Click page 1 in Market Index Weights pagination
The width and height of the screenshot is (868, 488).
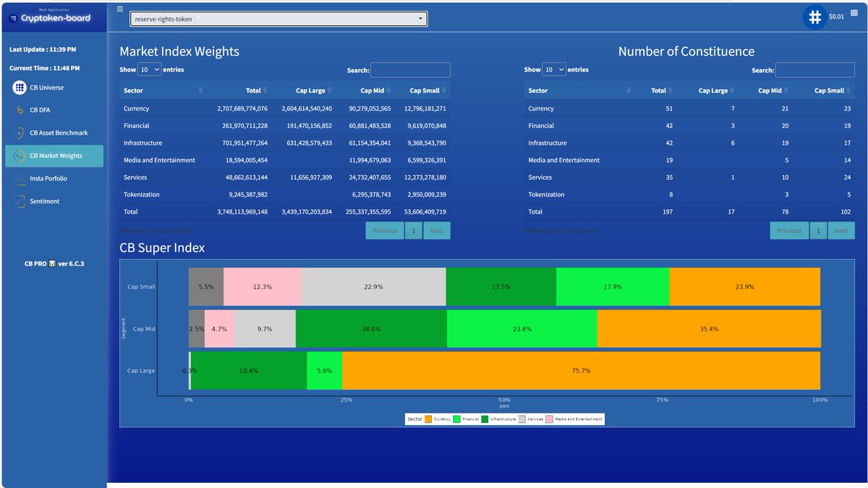click(413, 231)
